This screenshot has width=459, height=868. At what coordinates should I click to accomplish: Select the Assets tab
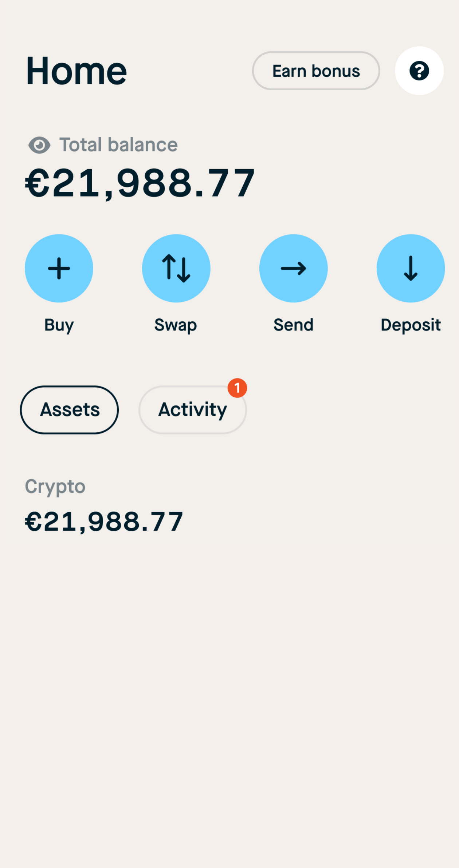coord(70,410)
